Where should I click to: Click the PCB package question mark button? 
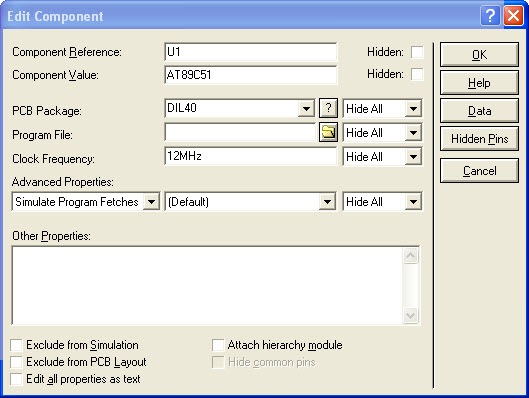point(328,108)
